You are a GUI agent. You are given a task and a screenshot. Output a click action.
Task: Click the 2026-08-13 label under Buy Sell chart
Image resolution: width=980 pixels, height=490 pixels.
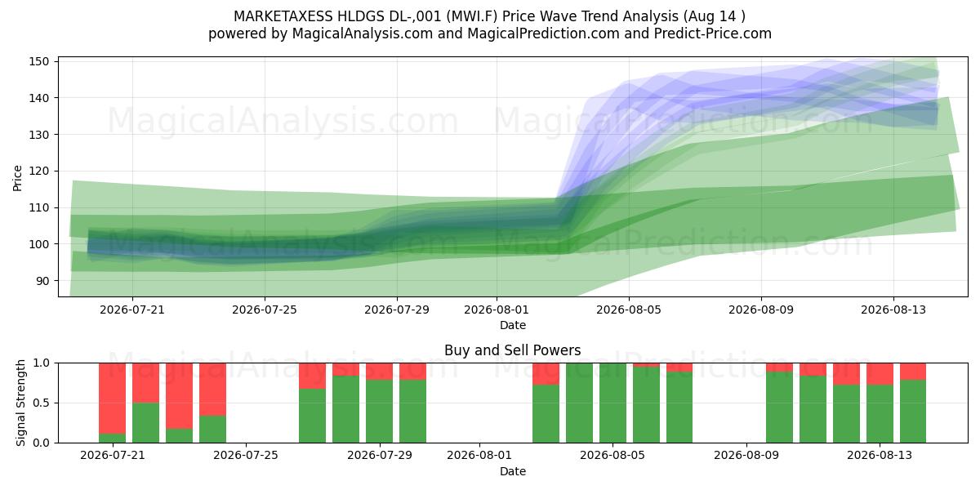tap(880, 456)
